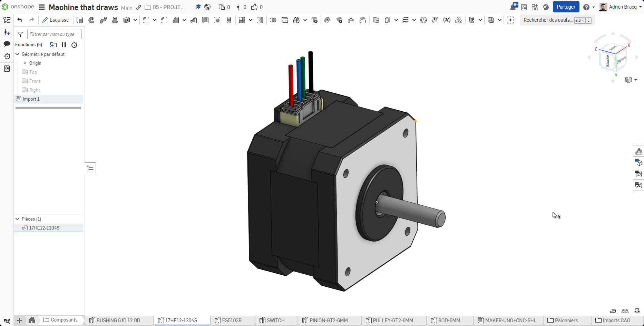Select the Fillet tool
Screen dimensions: 644x326
(x=146, y=20)
